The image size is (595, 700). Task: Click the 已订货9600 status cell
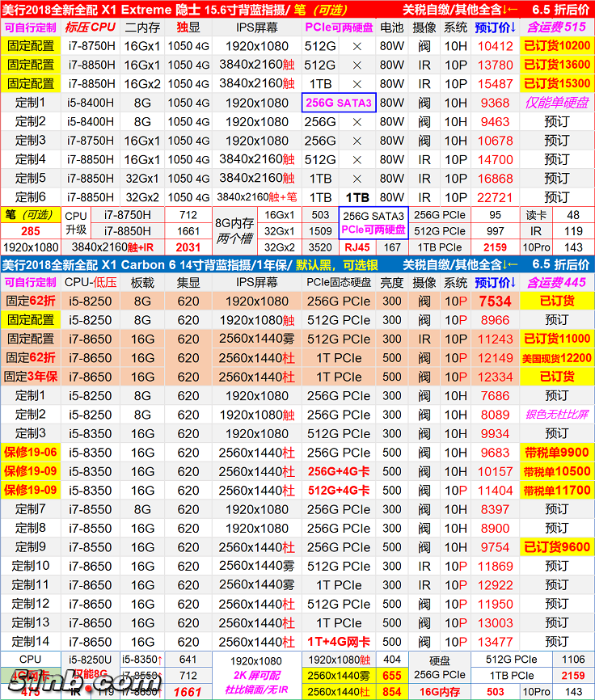pos(556,547)
